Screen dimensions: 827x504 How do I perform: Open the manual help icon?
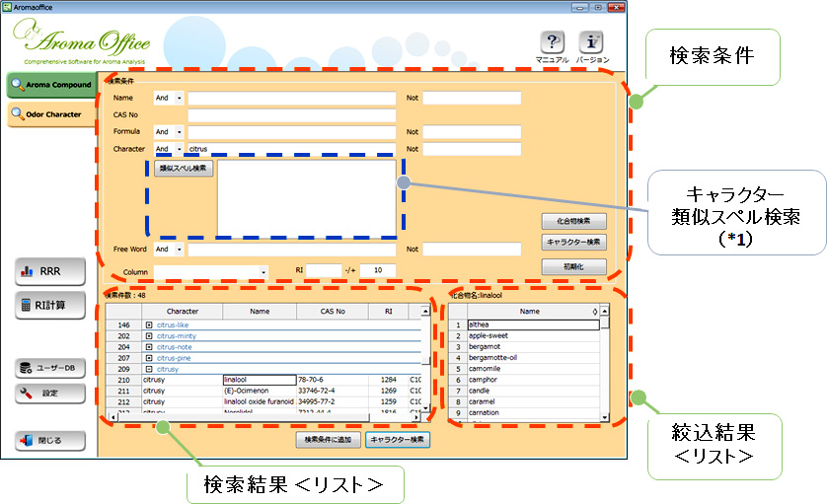coord(552,42)
